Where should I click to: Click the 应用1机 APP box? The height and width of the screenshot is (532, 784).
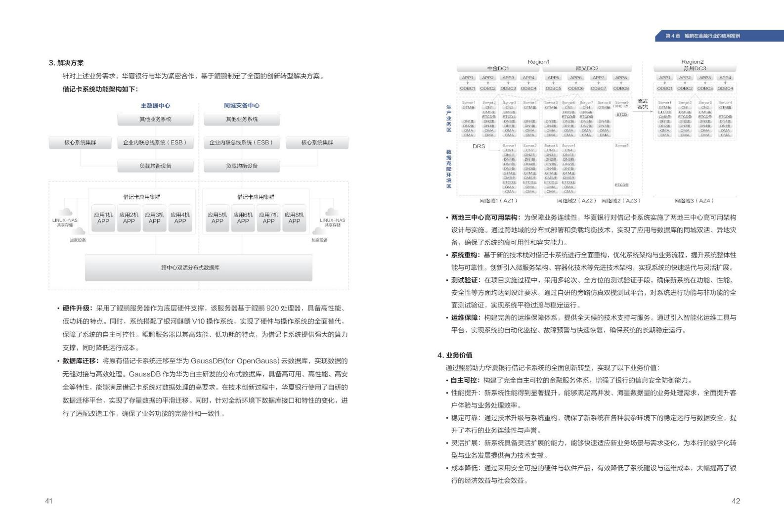point(103,218)
